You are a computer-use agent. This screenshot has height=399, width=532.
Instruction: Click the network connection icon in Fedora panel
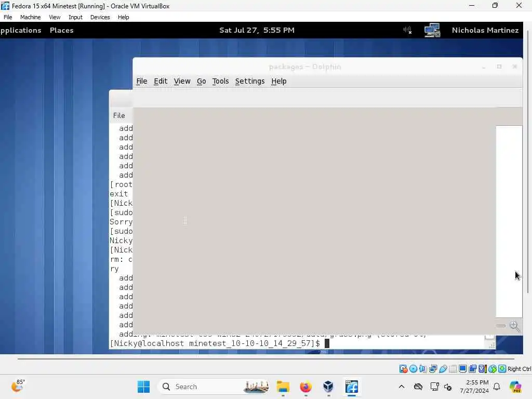click(432, 30)
